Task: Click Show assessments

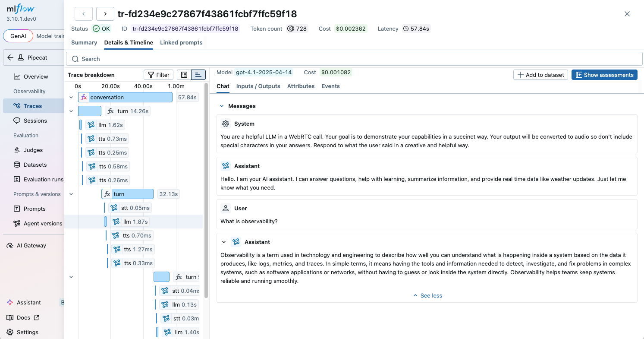Action: point(605,75)
